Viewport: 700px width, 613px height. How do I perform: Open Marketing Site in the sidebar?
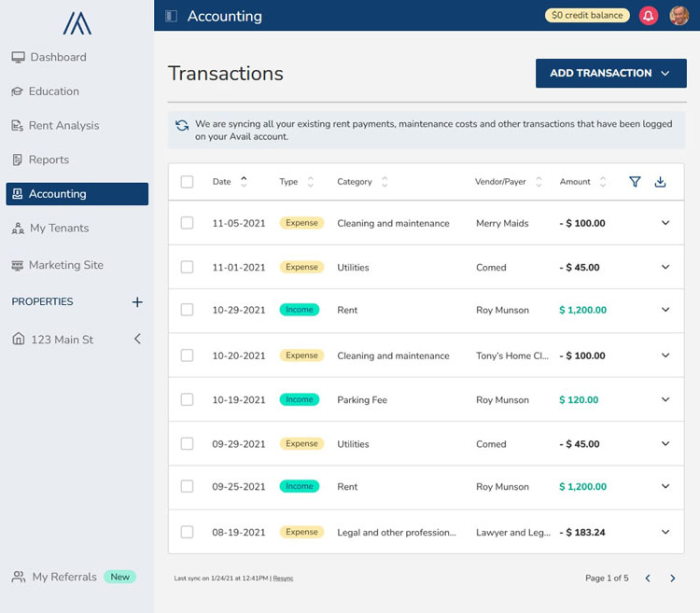(x=57, y=265)
